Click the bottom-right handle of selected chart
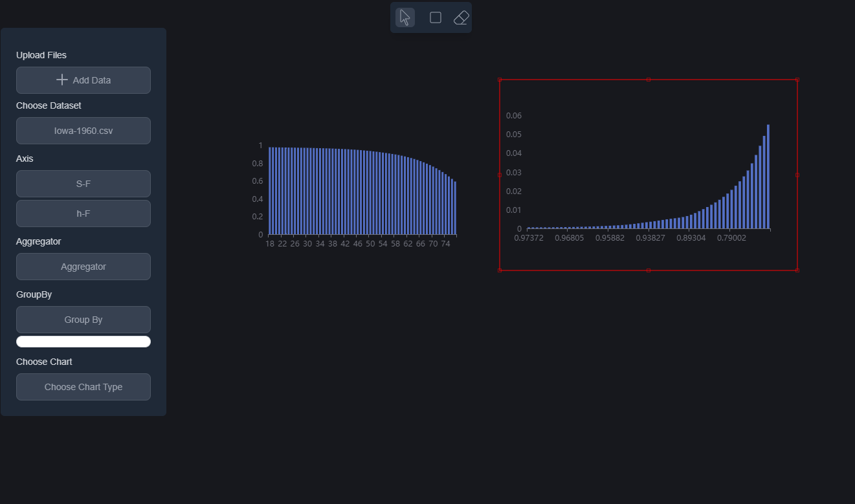Viewport: 855px width, 504px height. click(x=797, y=270)
